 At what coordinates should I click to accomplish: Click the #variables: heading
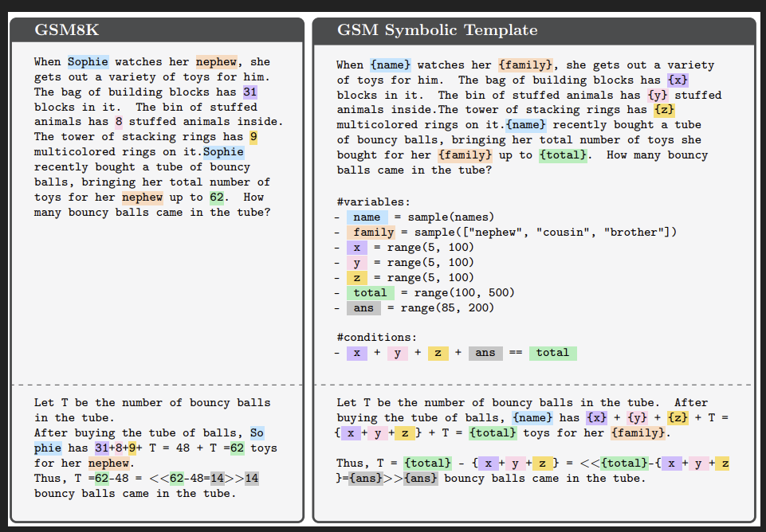coord(373,202)
